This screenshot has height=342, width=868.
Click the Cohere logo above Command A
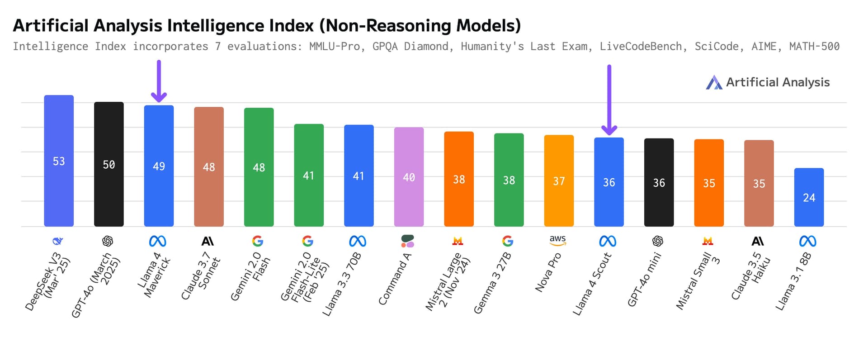pos(407,241)
